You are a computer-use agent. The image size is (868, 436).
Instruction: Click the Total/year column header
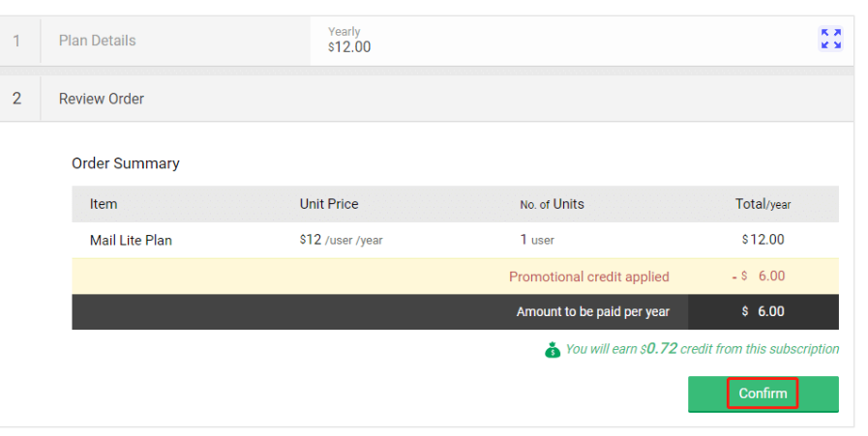763,204
